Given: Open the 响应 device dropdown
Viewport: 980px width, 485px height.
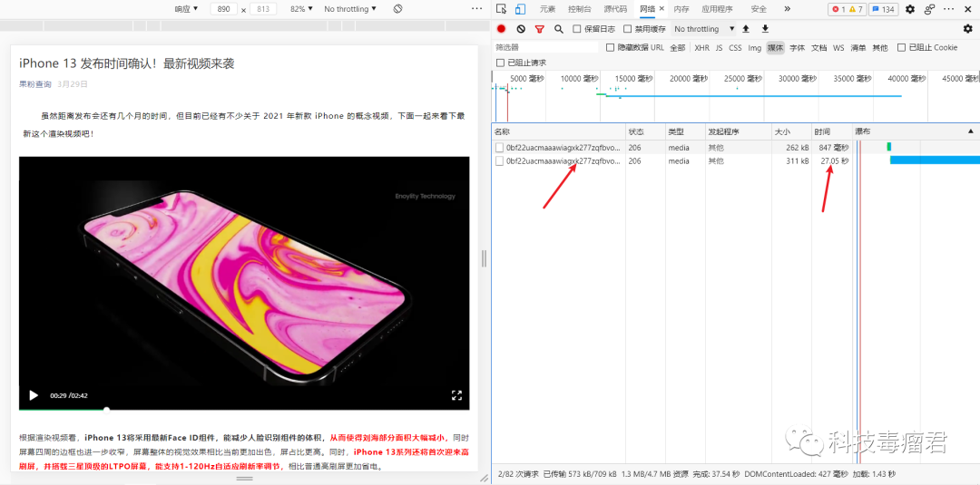Looking at the screenshot, I should pyautogui.click(x=186, y=9).
